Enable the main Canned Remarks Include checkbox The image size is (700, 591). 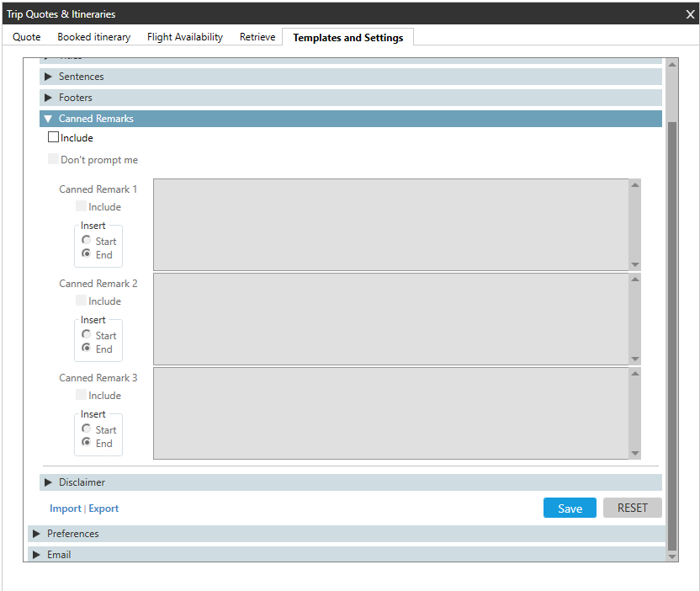54,137
